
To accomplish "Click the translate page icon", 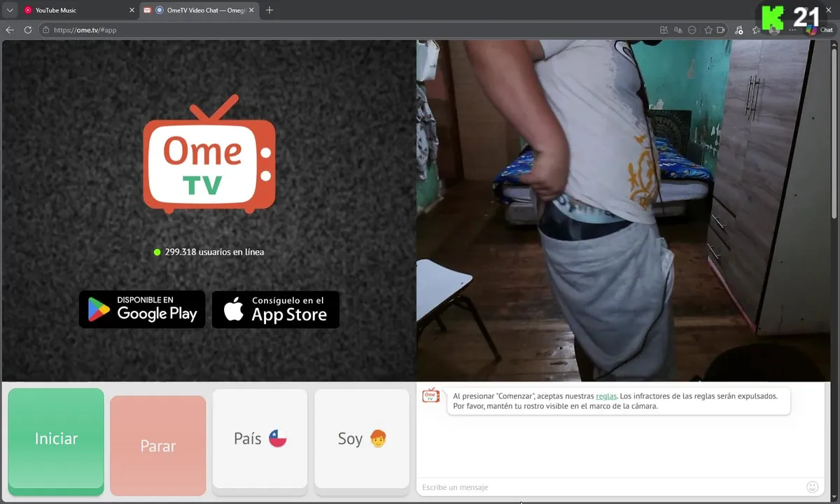I will coord(678,30).
